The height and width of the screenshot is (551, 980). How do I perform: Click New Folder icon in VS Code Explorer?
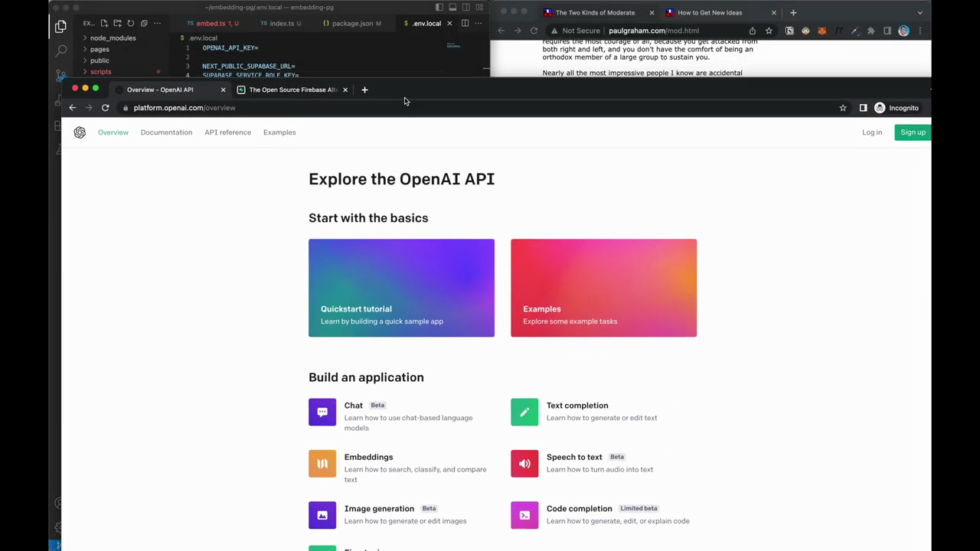point(117,23)
